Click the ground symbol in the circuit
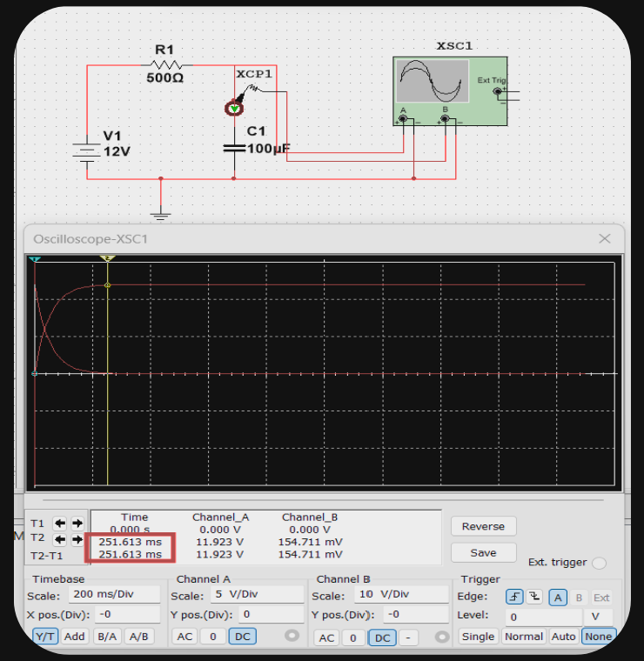 click(x=160, y=213)
